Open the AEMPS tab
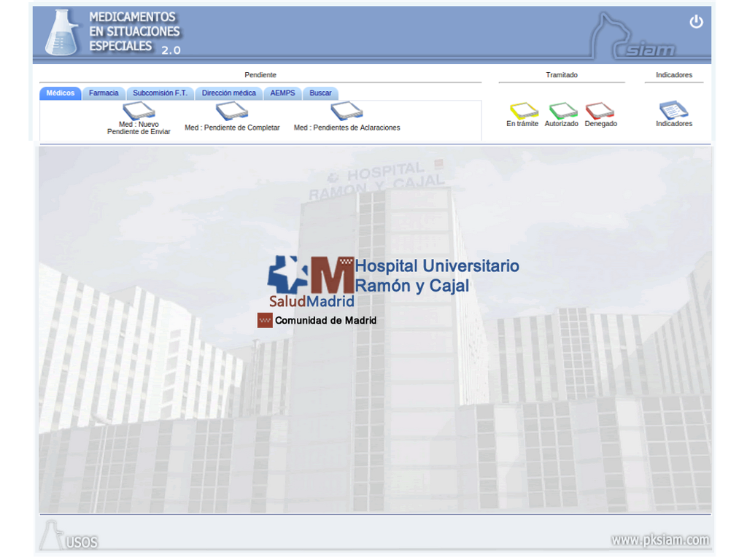Image resolution: width=747 pixels, height=560 pixels. tap(282, 93)
